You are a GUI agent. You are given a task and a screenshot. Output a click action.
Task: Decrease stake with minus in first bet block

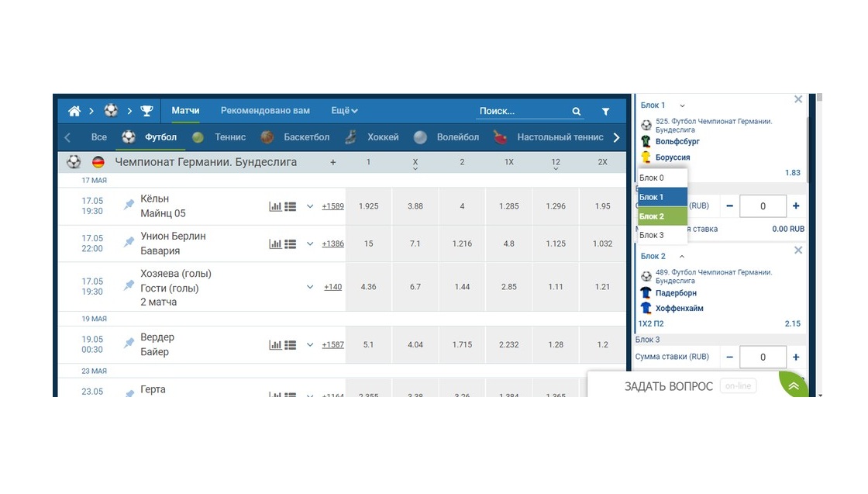coord(729,206)
